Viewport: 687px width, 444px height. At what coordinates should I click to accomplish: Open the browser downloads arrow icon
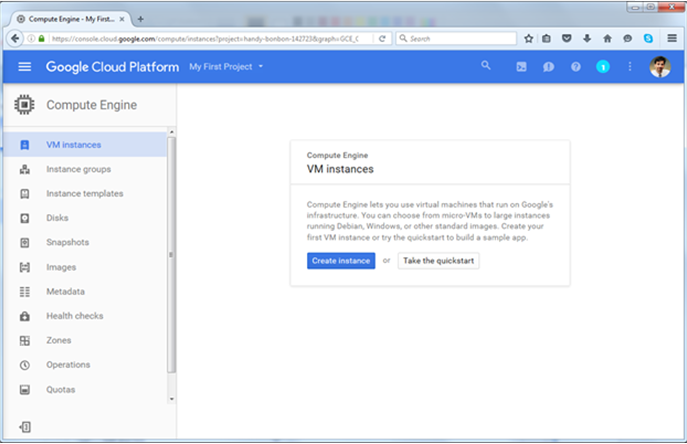click(x=587, y=39)
